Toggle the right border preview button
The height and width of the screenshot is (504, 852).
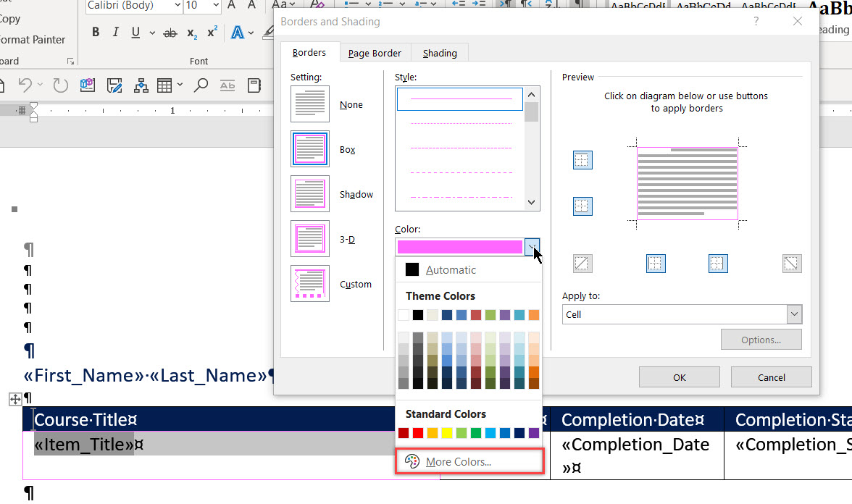[719, 264]
